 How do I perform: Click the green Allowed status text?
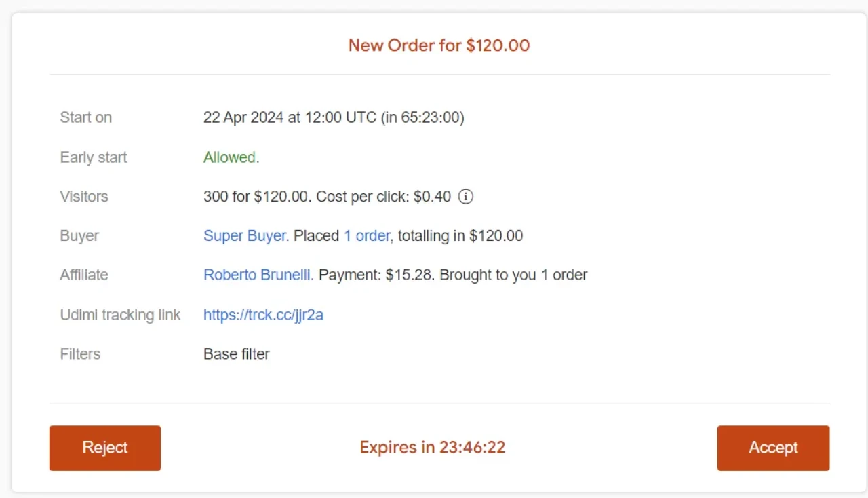[229, 157]
